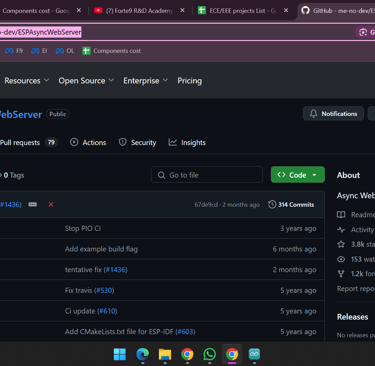Image resolution: width=375 pixels, height=366 pixels.
Task: Open the Security tab
Action: [137, 143]
